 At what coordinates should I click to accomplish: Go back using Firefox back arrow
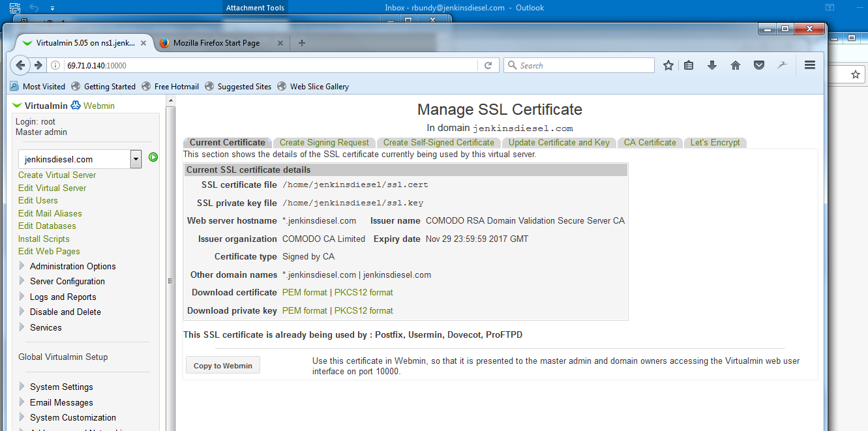point(20,65)
